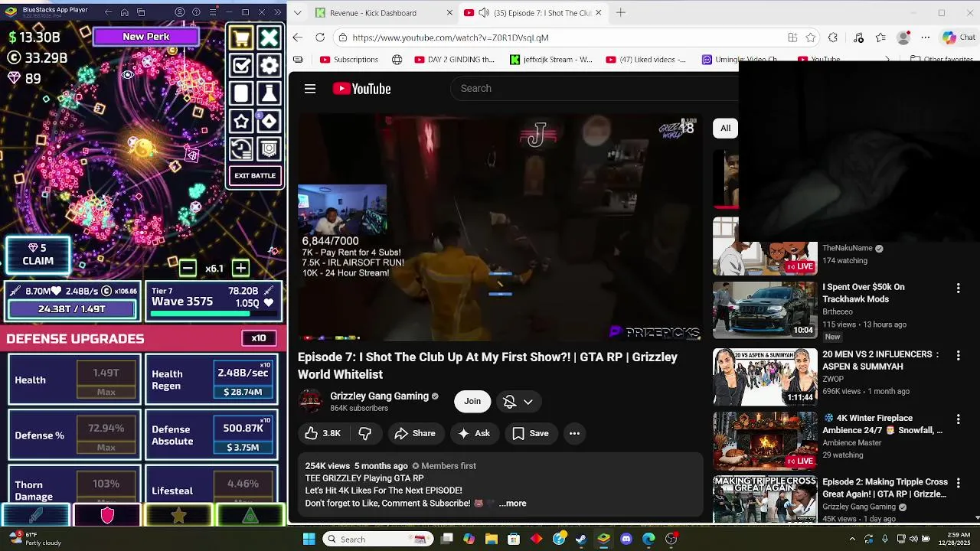The image size is (980, 551).
Task: Close the game side menu with green X
Action: click(269, 37)
